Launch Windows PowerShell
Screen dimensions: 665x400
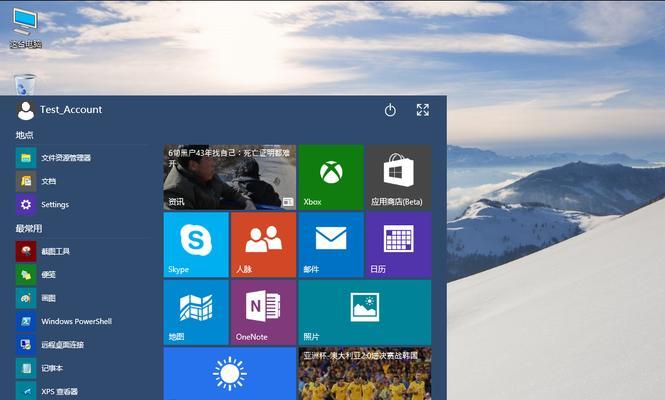[81, 321]
